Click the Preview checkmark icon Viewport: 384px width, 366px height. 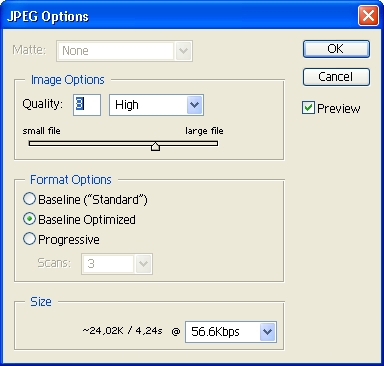(x=308, y=108)
